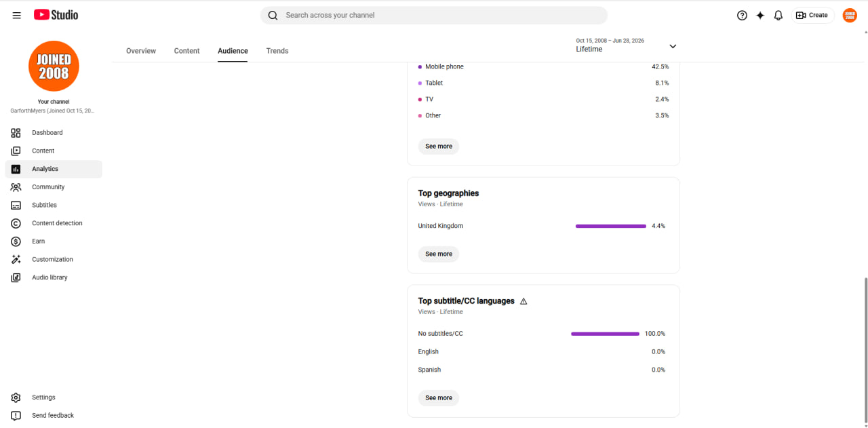Viewport: 868px width, 428px height.
Task: Click the Customization magic wand icon
Action: tap(16, 259)
